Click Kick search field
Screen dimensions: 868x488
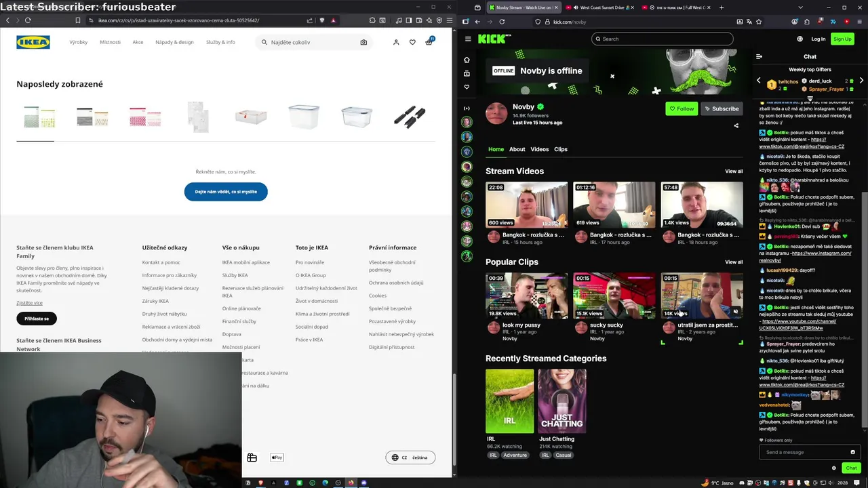663,39
